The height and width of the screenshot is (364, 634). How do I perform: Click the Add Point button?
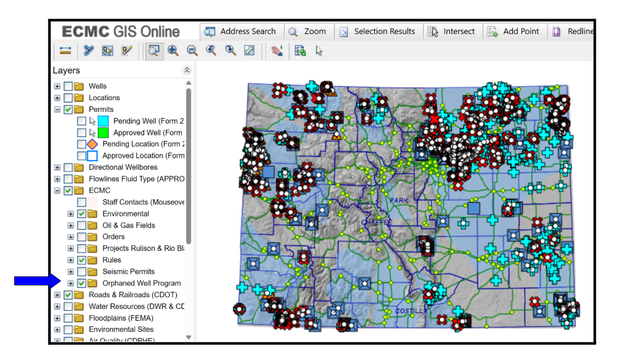coord(515,31)
